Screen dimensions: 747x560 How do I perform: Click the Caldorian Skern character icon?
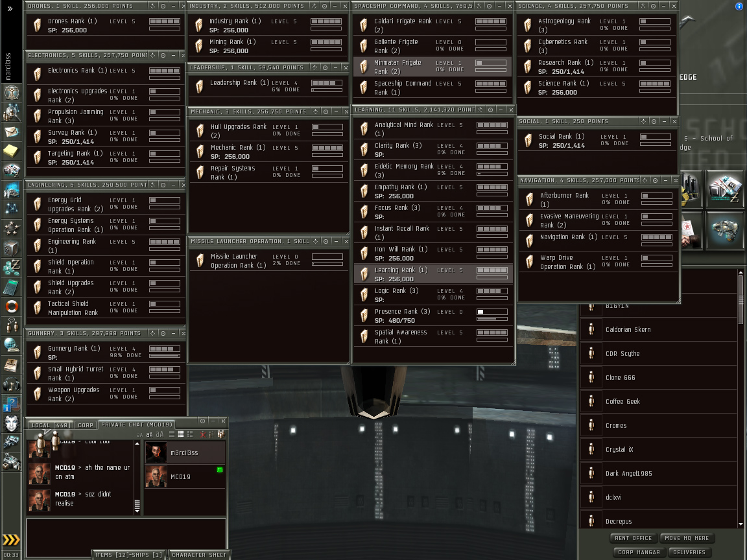[x=591, y=329]
